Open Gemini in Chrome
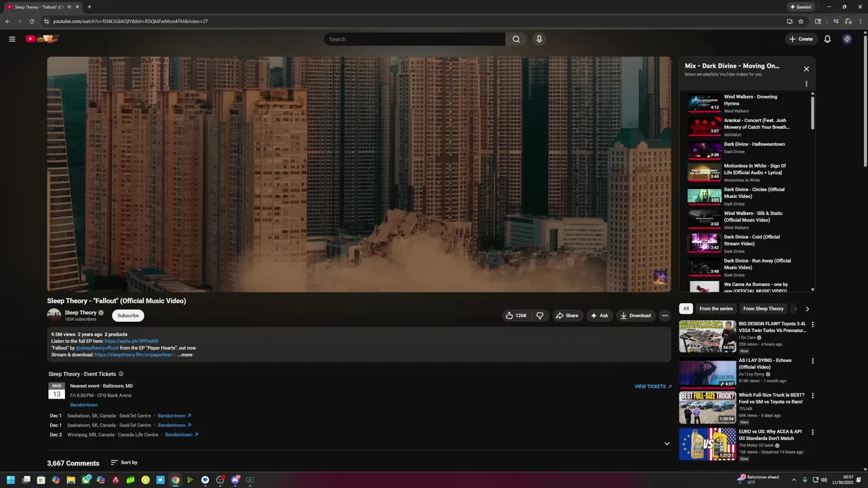 [x=801, y=7]
